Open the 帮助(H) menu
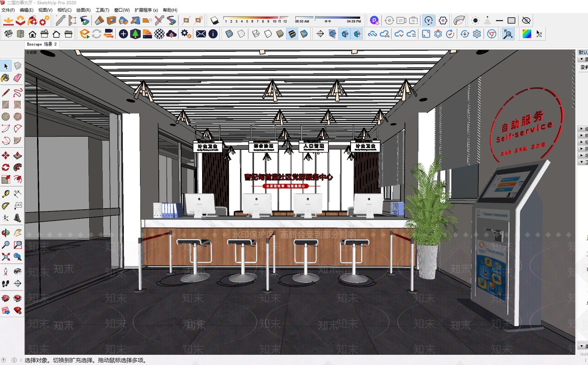588x365 pixels. point(170,10)
